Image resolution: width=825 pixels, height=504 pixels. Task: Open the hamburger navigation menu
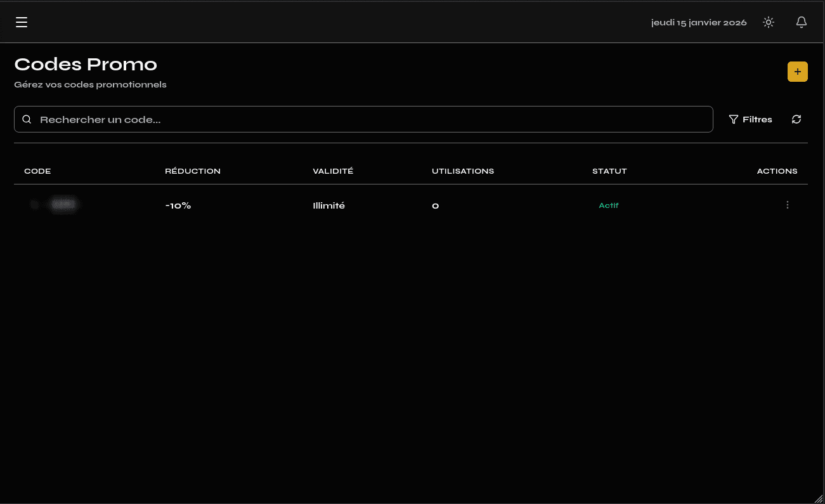coord(22,23)
